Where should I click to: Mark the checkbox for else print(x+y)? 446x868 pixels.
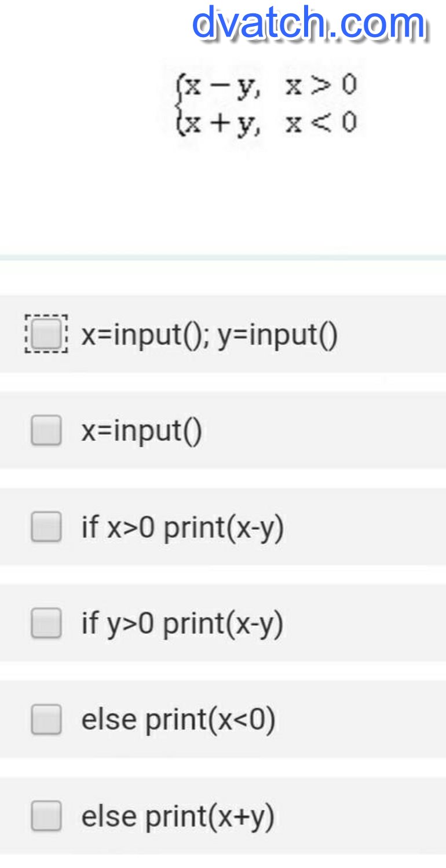click(x=46, y=815)
